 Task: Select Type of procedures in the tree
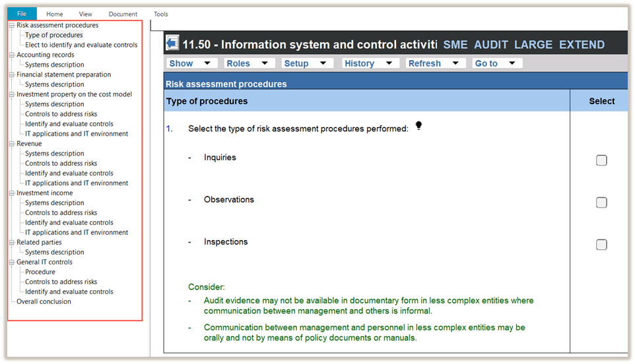[x=54, y=35]
